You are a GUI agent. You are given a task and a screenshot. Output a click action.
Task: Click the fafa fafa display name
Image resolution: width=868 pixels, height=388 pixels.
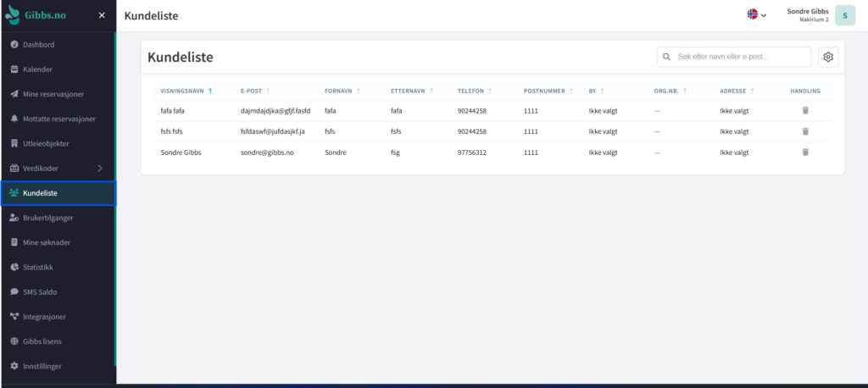172,111
